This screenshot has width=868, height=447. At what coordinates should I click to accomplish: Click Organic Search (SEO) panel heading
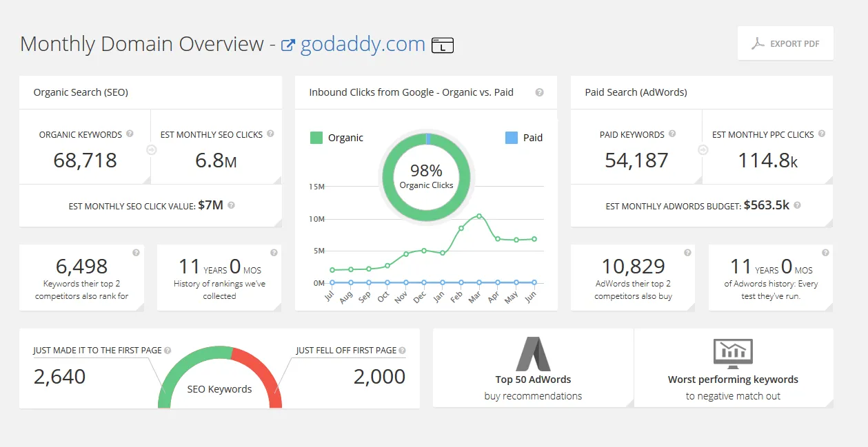pyautogui.click(x=81, y=92)
